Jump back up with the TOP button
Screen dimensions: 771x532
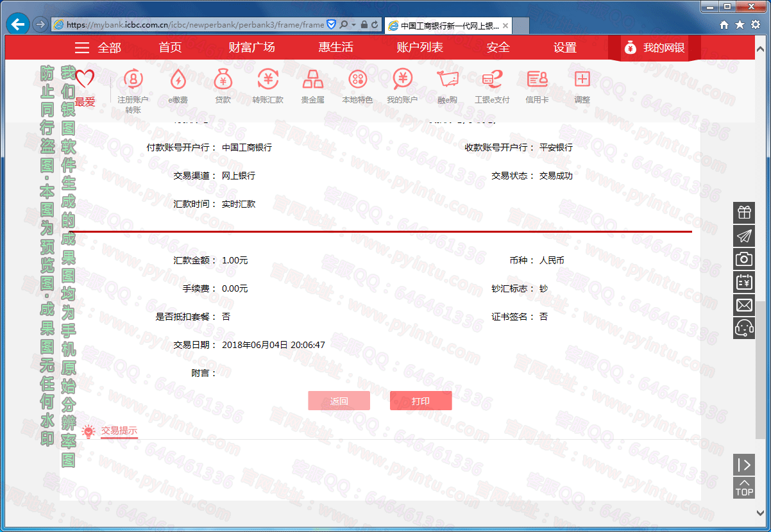point(744,488)
